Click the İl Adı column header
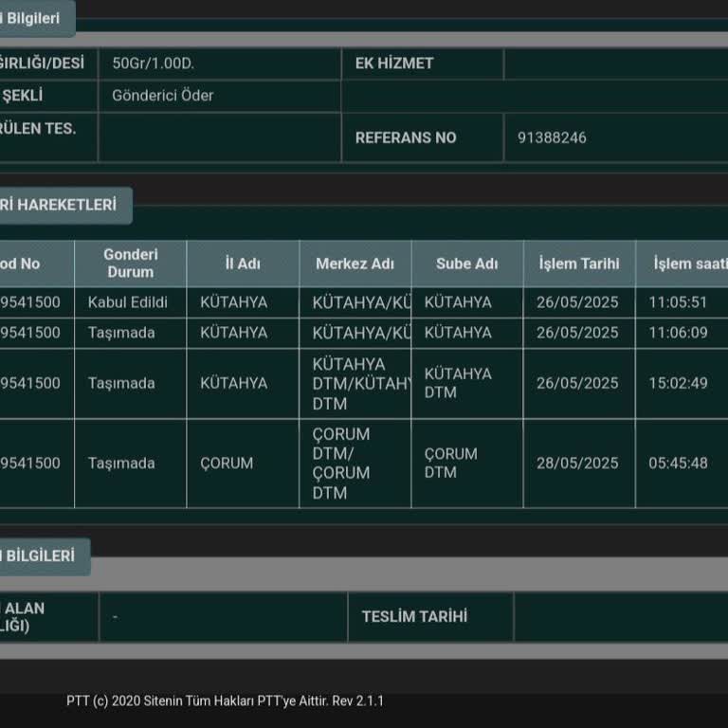This screenshot has width=728, height=728. (x=243, y=264)
